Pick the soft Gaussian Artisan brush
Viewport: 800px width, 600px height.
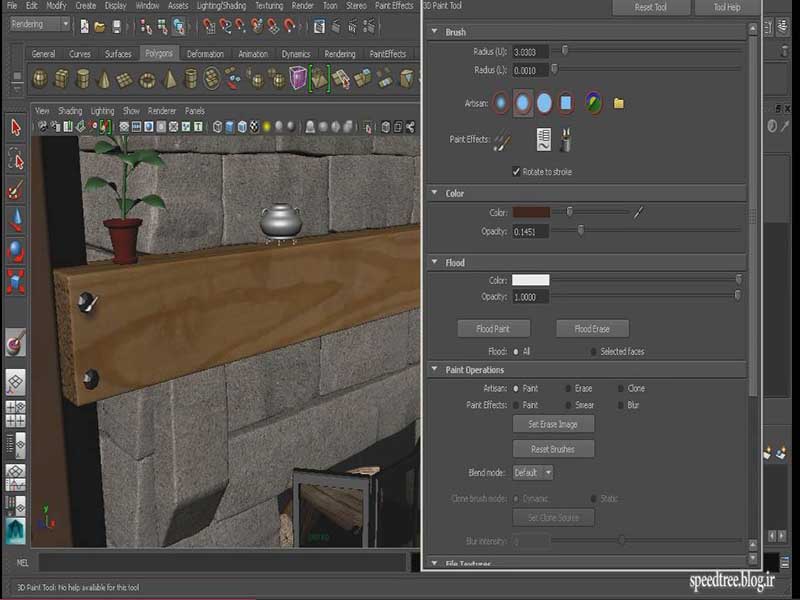(501, 102)
